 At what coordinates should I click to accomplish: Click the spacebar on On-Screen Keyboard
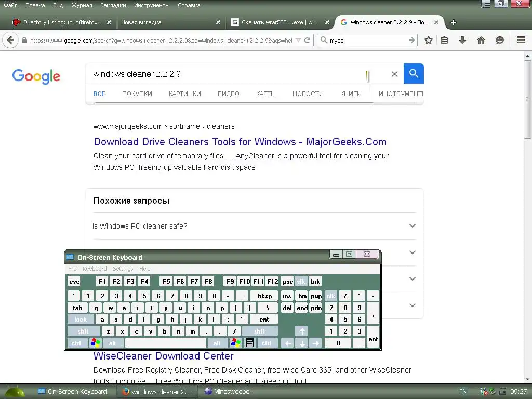[166, 343]
